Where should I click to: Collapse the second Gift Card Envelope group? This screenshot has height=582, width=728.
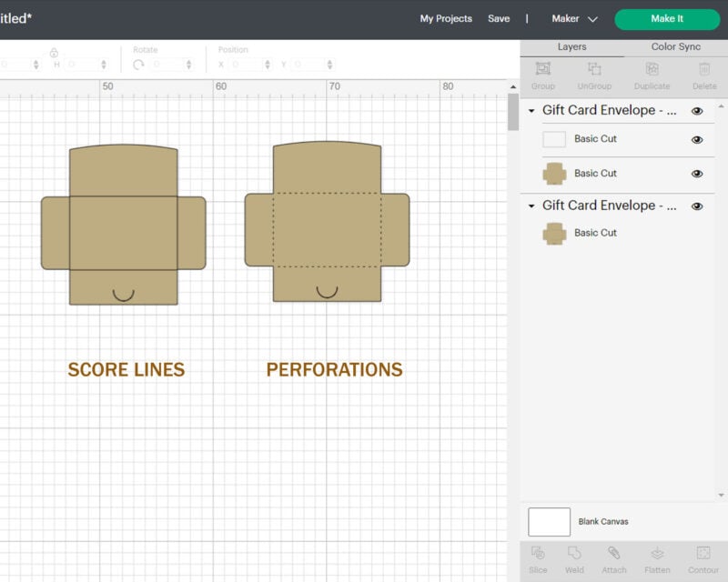531,206
